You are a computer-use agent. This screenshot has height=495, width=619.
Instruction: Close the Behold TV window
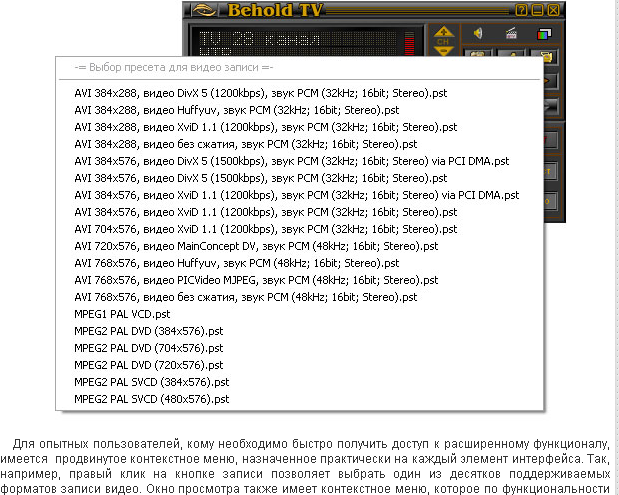coord(553,10)
